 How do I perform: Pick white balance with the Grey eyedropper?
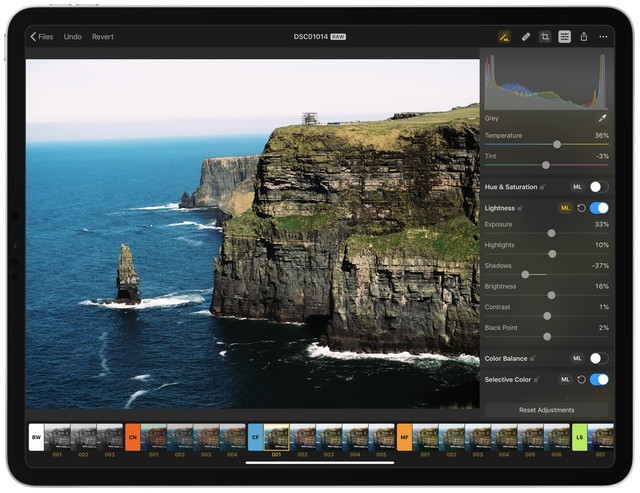tap(602, 118)
